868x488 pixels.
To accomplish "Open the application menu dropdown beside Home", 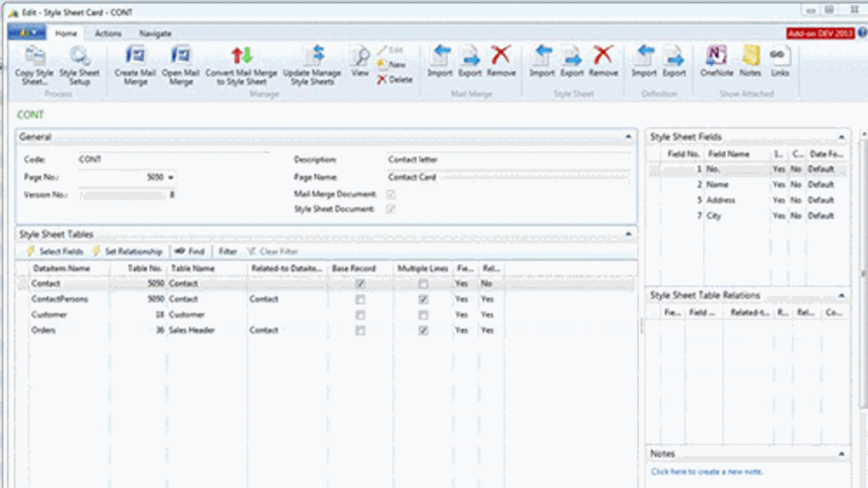I will 27,32.
